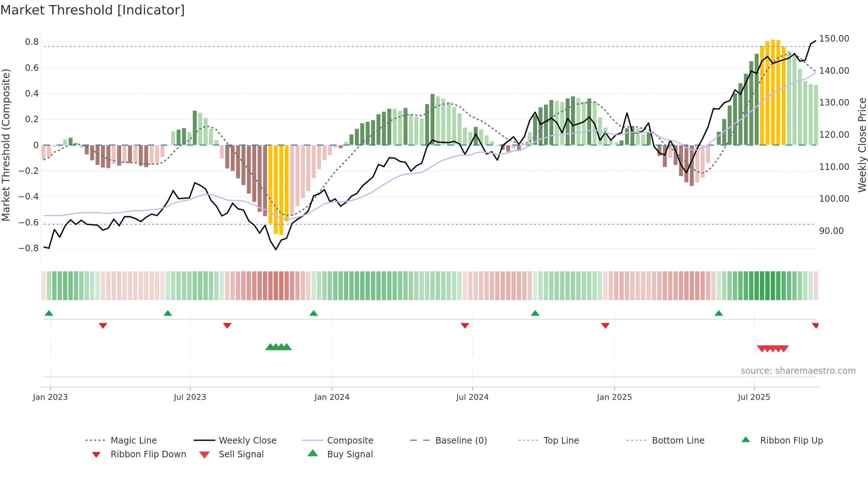Toggle the Magic Line legend entry

pos(121,440)
